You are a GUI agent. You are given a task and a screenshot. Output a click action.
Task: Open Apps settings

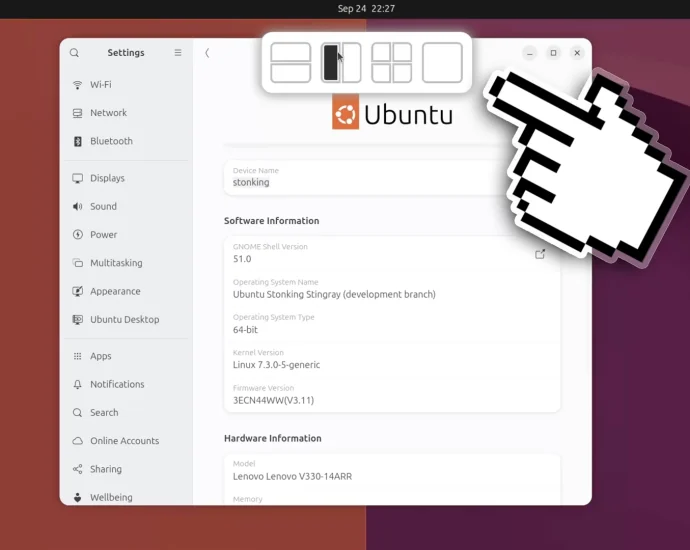126,356
